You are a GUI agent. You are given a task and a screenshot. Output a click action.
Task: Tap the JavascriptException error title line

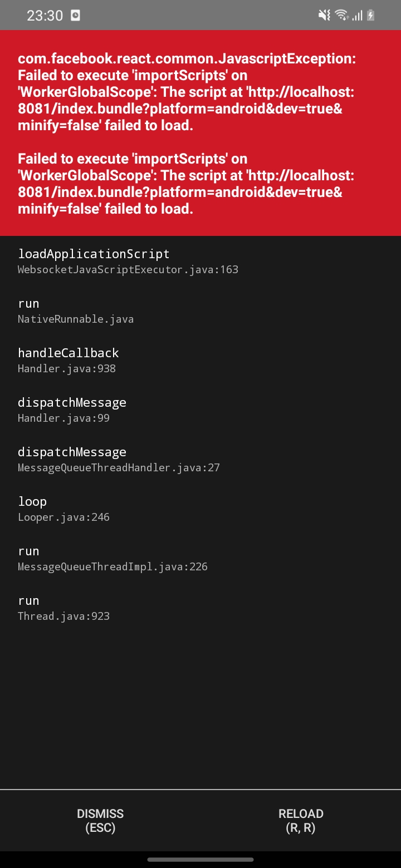click(187, 59)
